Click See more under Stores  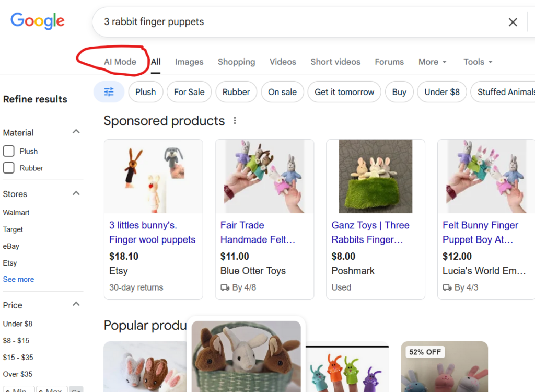[18, 279]
